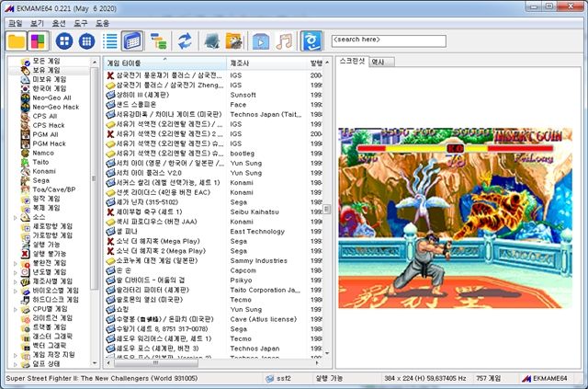Viewport: 588px width, 389px height.
Task: Expand the 소스 tree node
Action: (x=16, y=217)
